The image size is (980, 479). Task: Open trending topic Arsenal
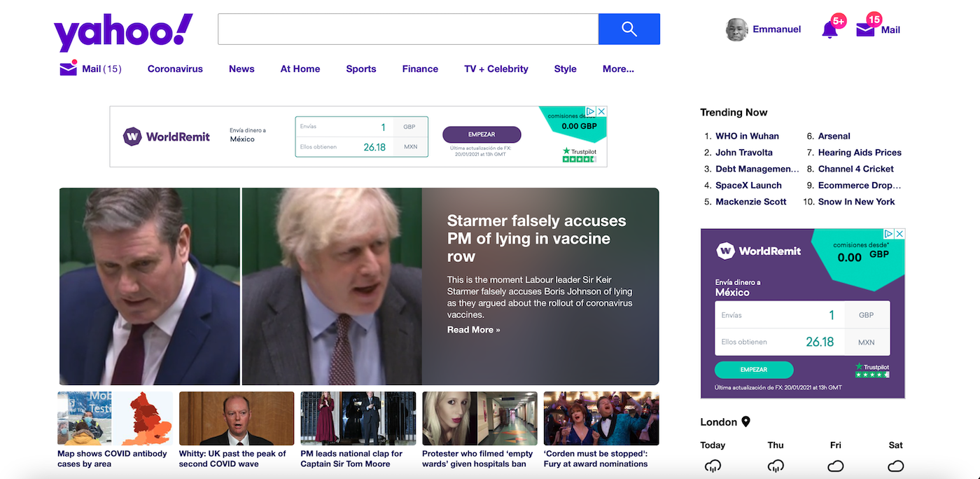[x=834, y=136]
